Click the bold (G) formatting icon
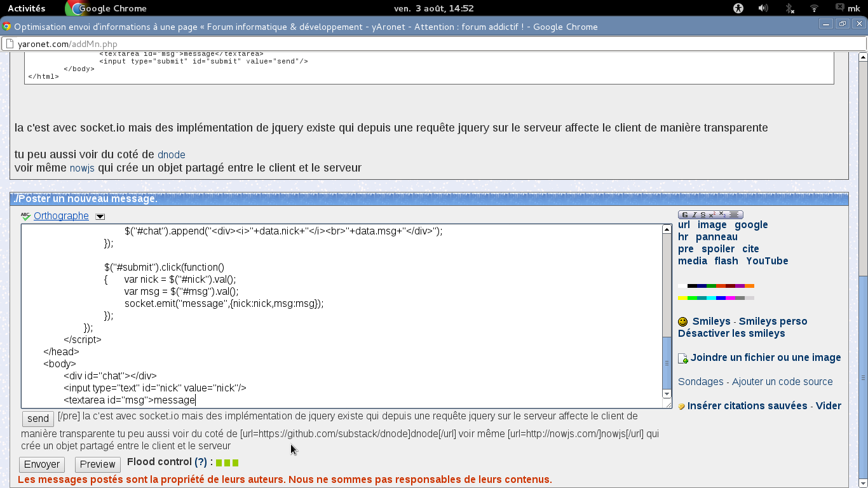 tap(685, 215)
